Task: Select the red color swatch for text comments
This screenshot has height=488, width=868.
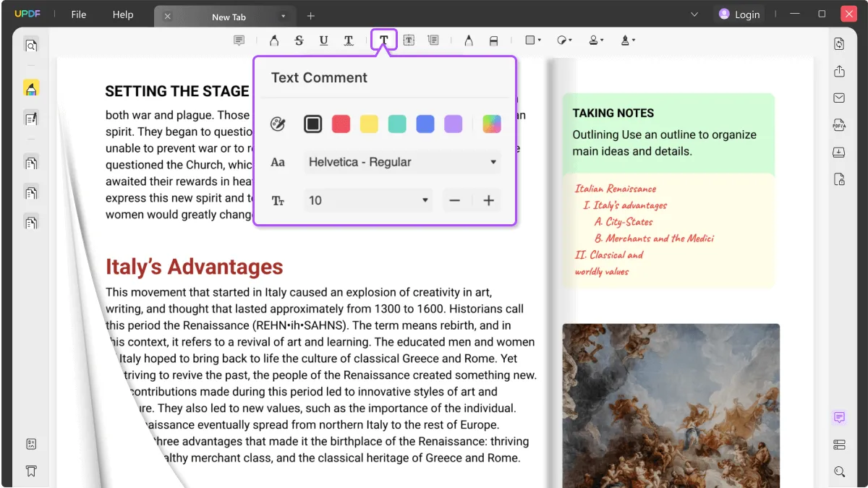Action: coord(341,124)
